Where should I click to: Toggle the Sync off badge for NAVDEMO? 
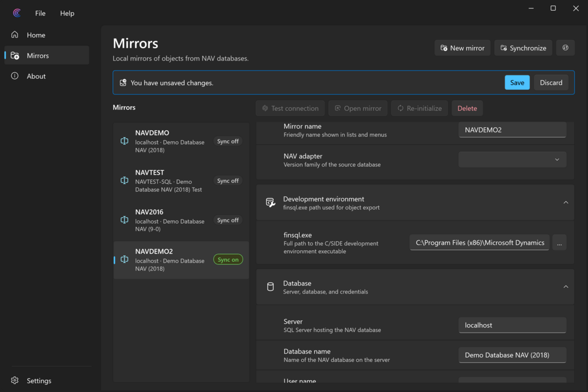pos(227,141)
